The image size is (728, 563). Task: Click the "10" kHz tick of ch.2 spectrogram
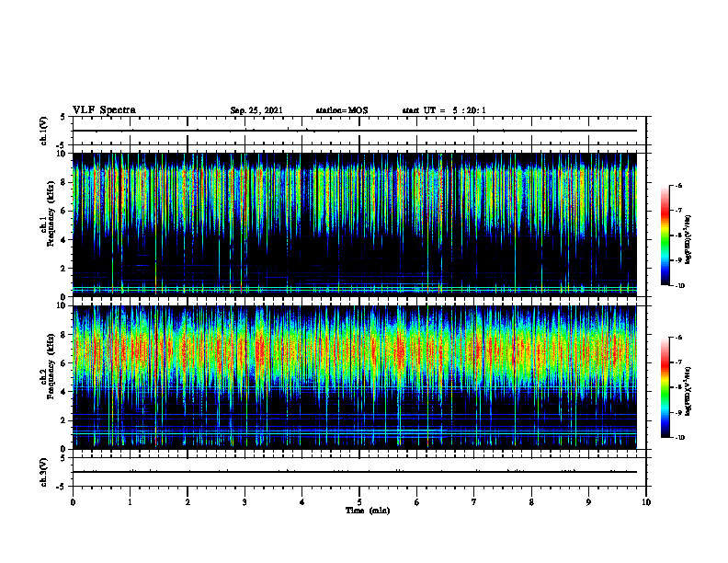pos(63,305)
